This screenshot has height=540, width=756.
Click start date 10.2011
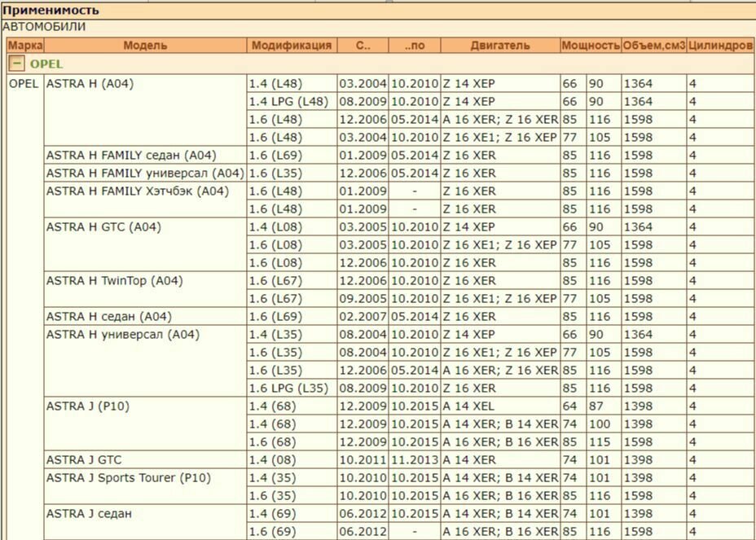tap(363, 460)
